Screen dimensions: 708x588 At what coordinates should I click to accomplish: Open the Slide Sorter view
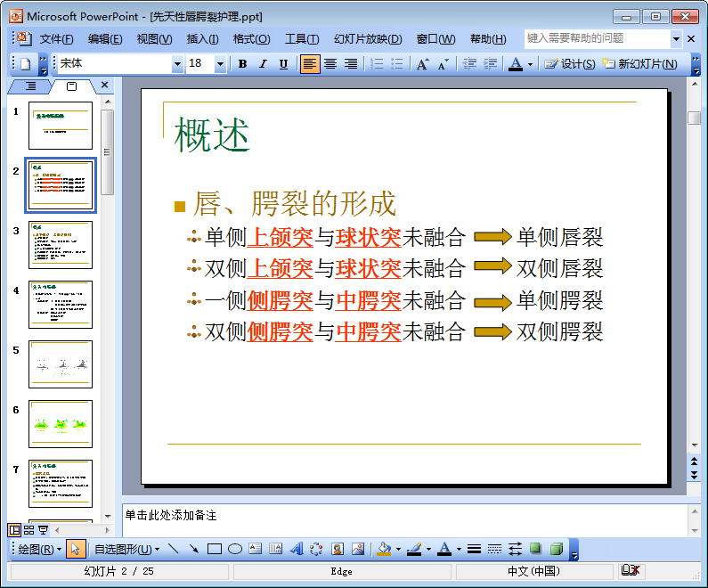click(28, 530)
